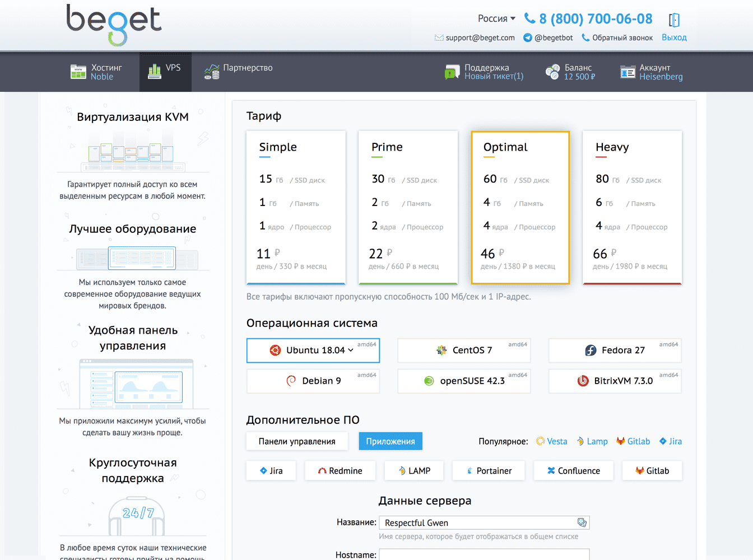Select the Gitlab application button
753x560 pixels.
(652, 471)
